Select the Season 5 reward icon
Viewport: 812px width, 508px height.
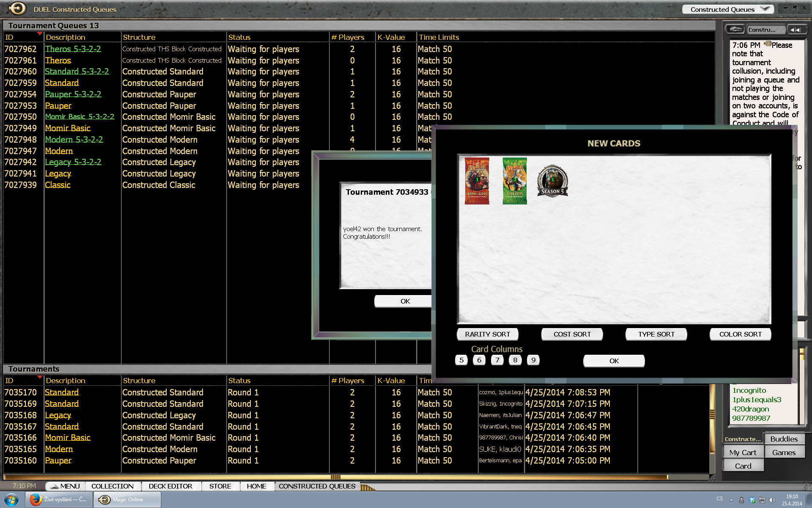coord(552,181)
